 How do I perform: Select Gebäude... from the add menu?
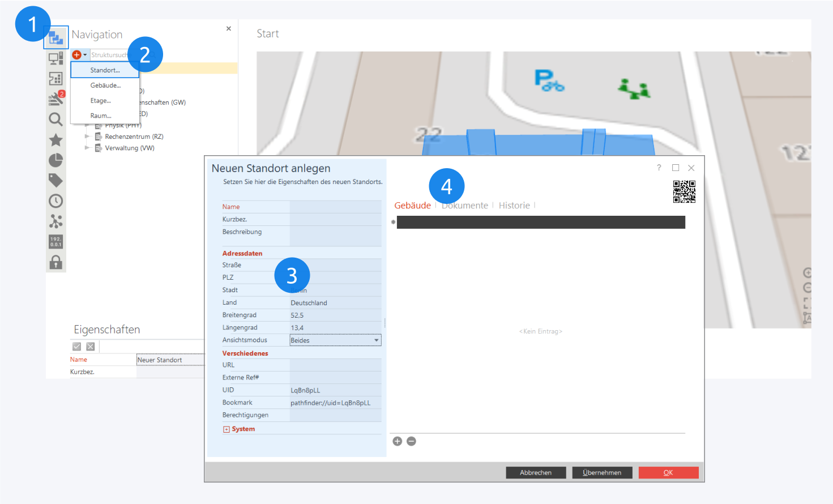coord(105,86)
